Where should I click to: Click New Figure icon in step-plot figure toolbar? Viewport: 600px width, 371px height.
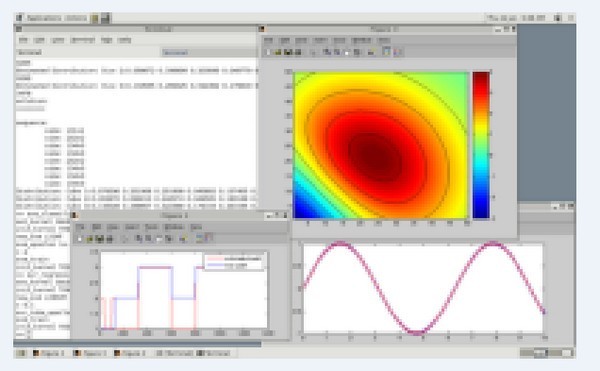[x=80, y=239]
